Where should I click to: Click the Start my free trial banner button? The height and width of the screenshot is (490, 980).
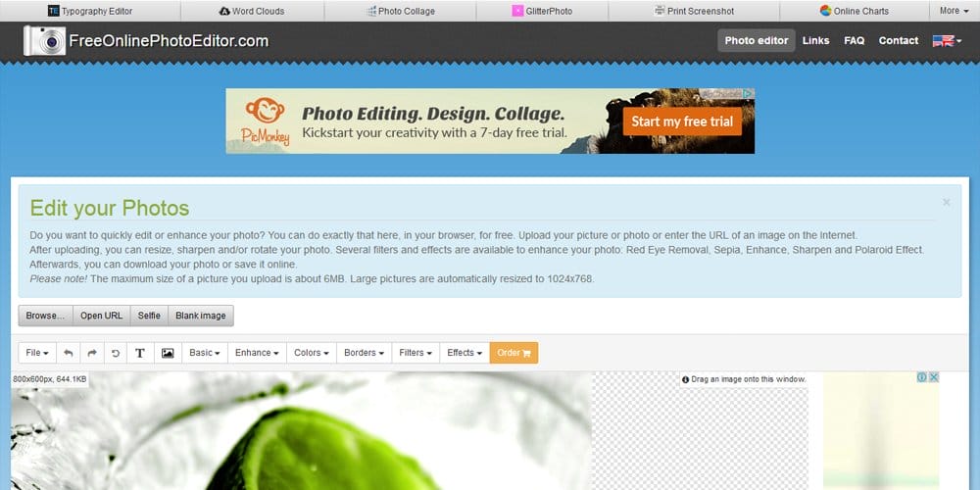(x=682, y=122)
